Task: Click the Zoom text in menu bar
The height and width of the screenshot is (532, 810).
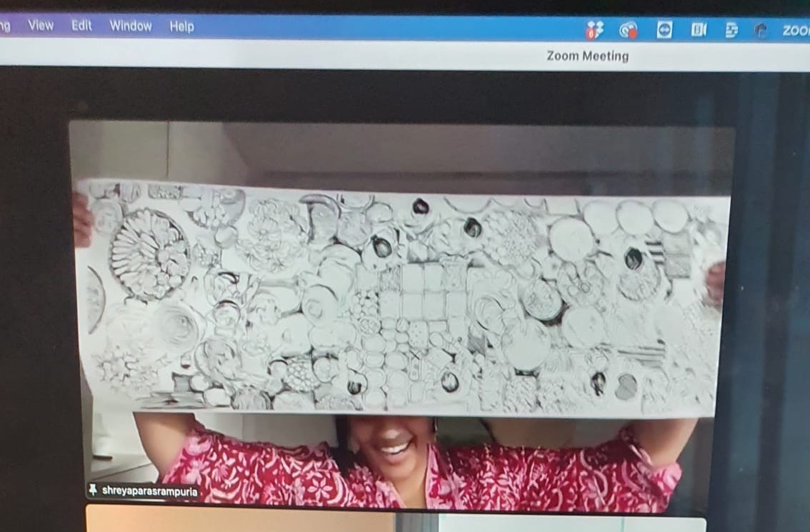Action: 796,31
